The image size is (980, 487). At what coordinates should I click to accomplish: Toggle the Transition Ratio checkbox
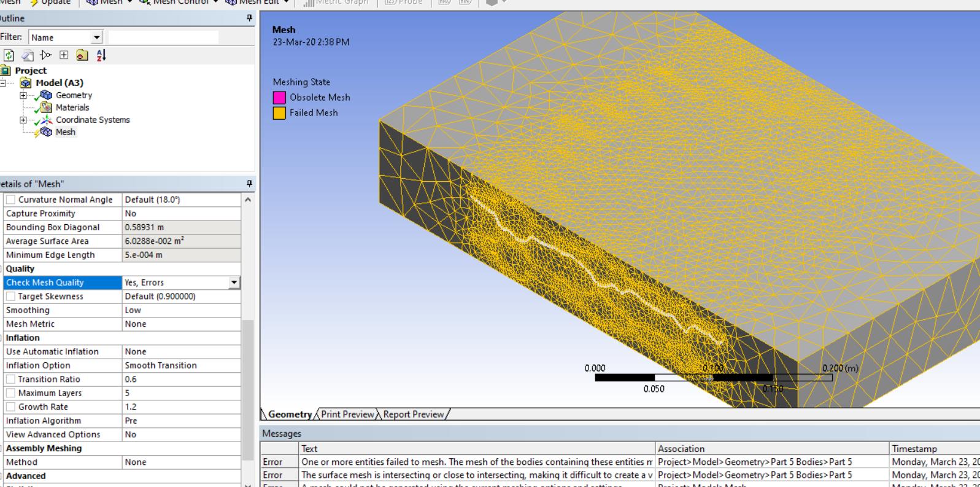click(10, 380)
